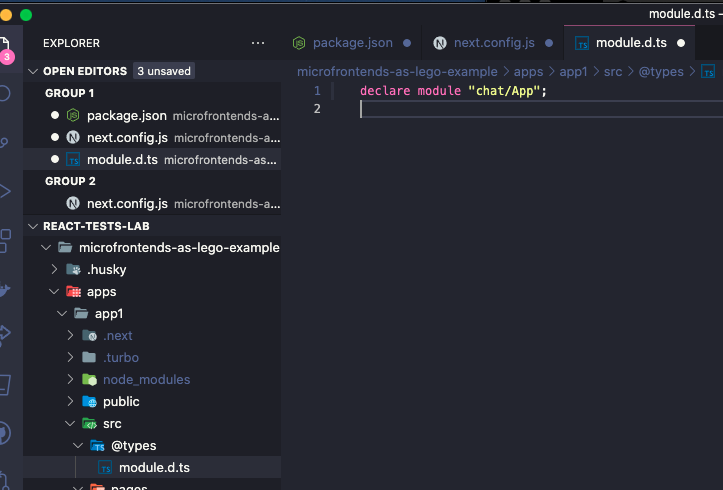
Task: Open Explorer more actions ellipsis
Action: tap(258, 43)
